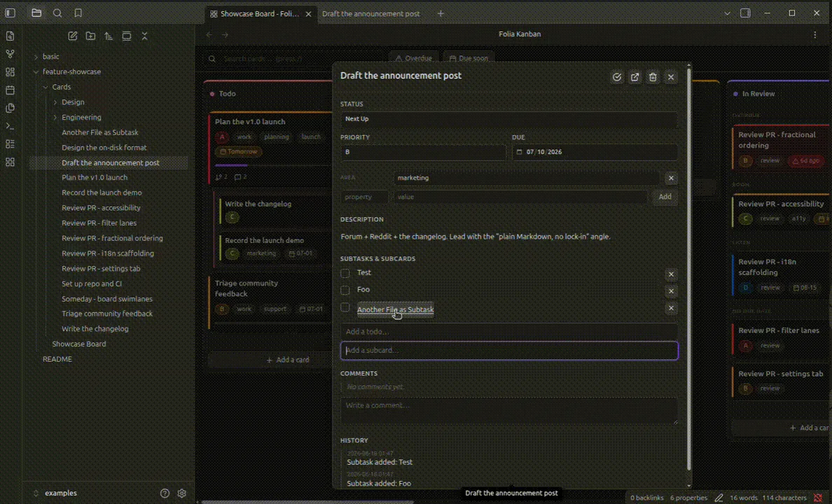Click 0 backlinks in the status bar
832x504 pixels.
coord(647,498)
